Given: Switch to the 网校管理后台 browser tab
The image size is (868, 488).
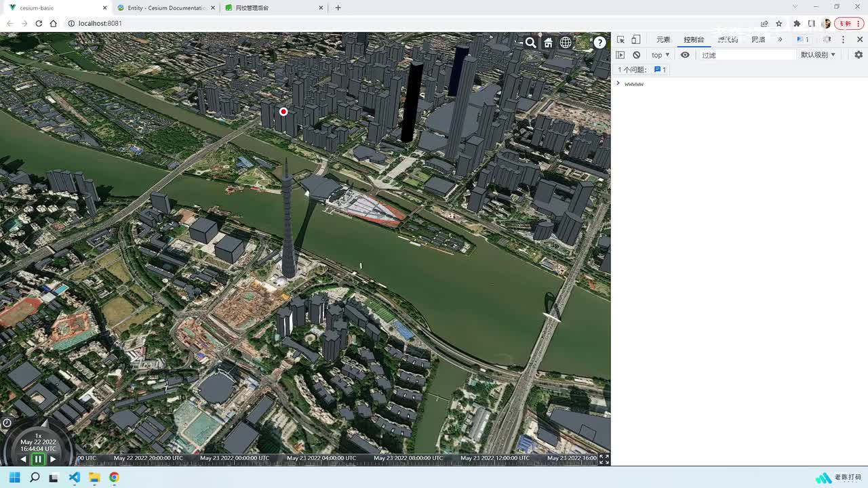Looking at the screenshot, I should [x=275, y=7].
